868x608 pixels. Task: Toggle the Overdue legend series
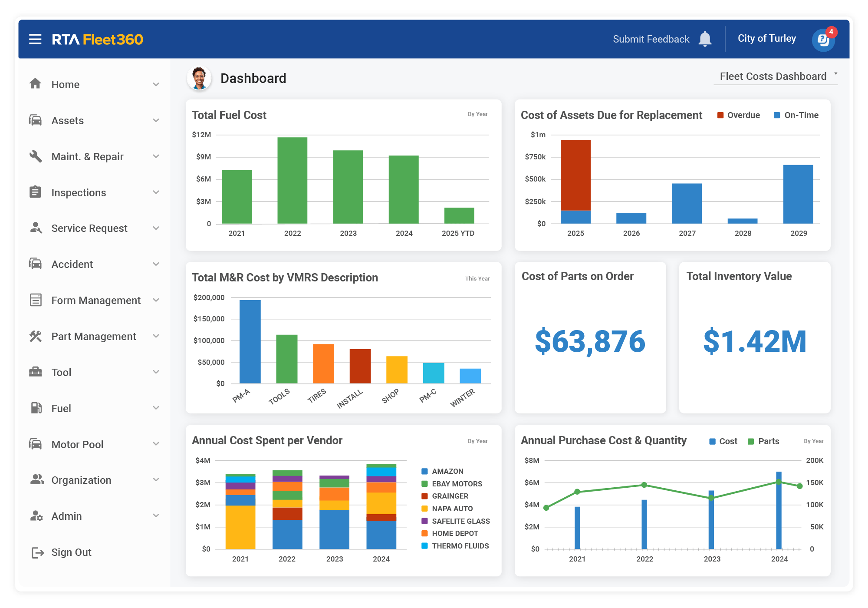click(738, 115)
